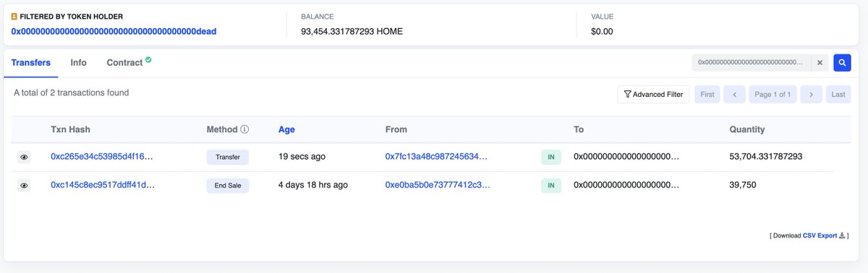868x273 pixels.
Task: Switch to the Transfers tab
Action: click(x=31, y=63)
